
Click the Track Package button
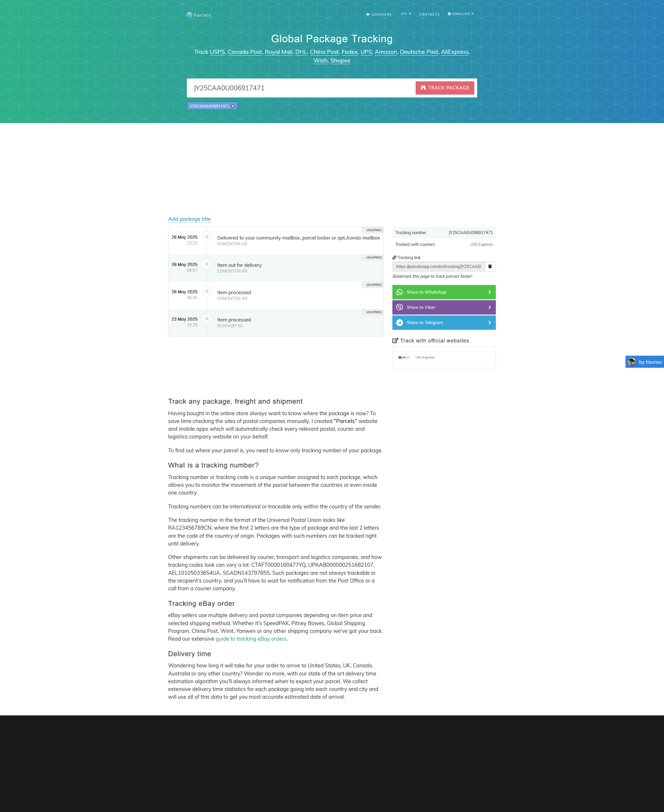click(x=445, y=88)
